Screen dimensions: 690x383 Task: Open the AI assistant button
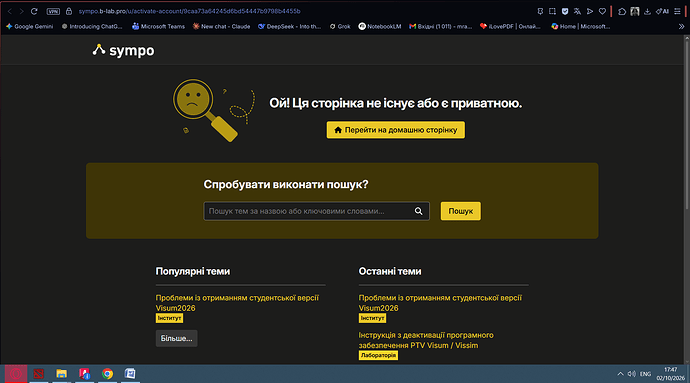(x=662, y=11)
